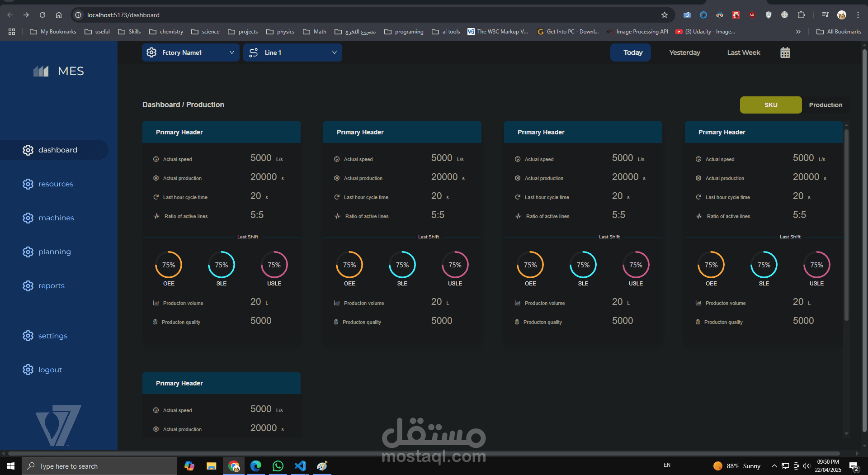868x475 pixels.
Task: Click the Dashboard / Production breadcrumb
Action: [x=183, y=104]
